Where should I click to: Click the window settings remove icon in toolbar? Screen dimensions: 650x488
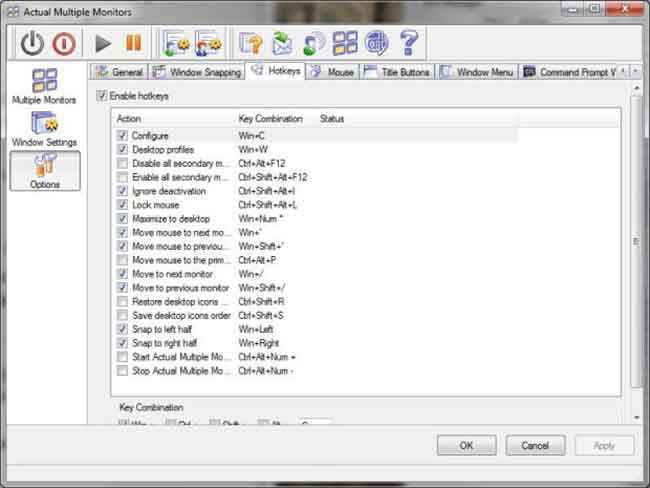point(209,43)
